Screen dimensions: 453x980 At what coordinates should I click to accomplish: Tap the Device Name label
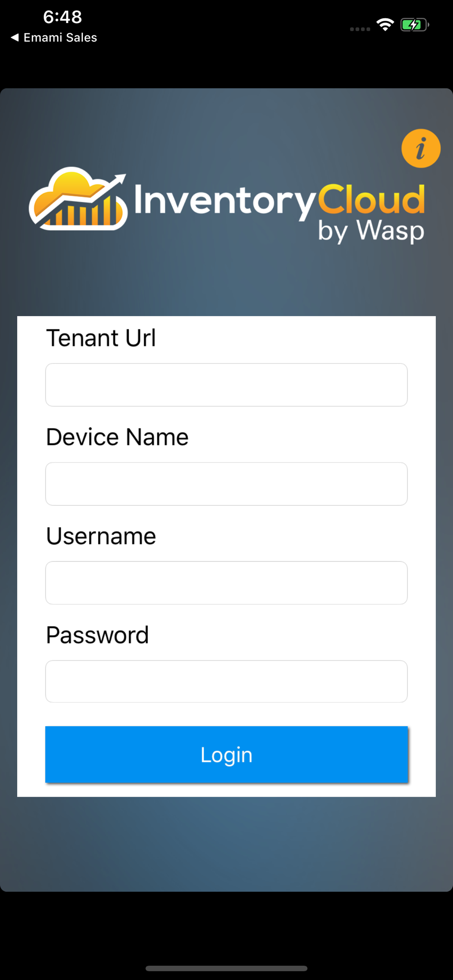click(117, 437)
